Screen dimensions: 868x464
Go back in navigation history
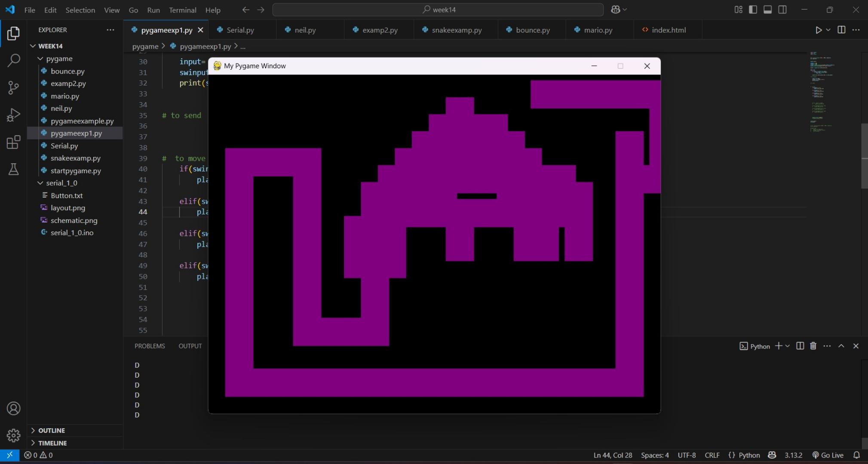(246, 9)
